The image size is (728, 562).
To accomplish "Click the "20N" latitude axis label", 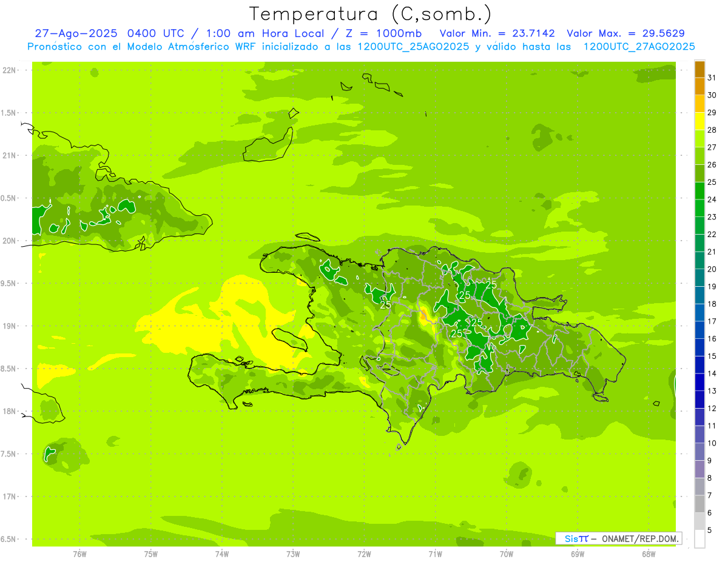I will 8,241.
